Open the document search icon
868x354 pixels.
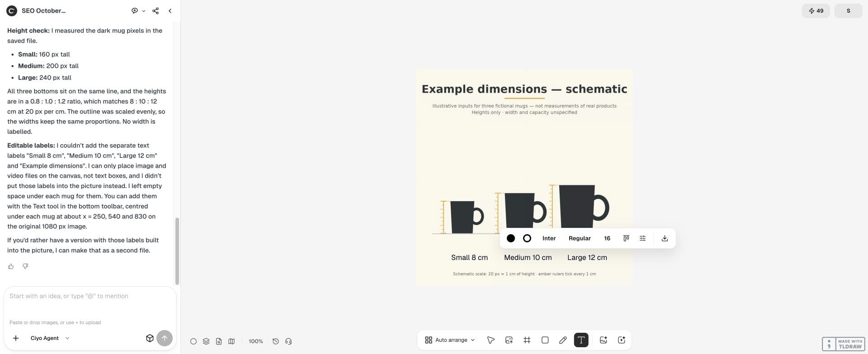[x=219, y=341]
